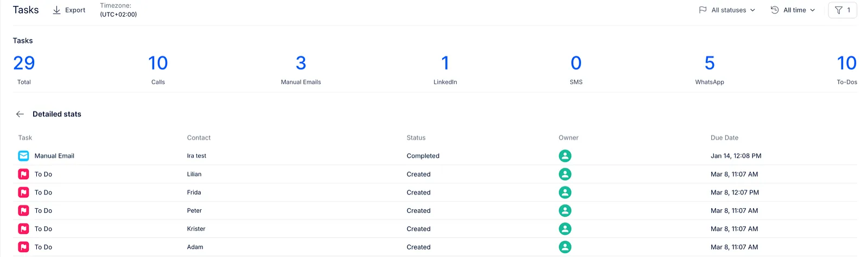Click the flag icon beside All statuses

(703, 10)
